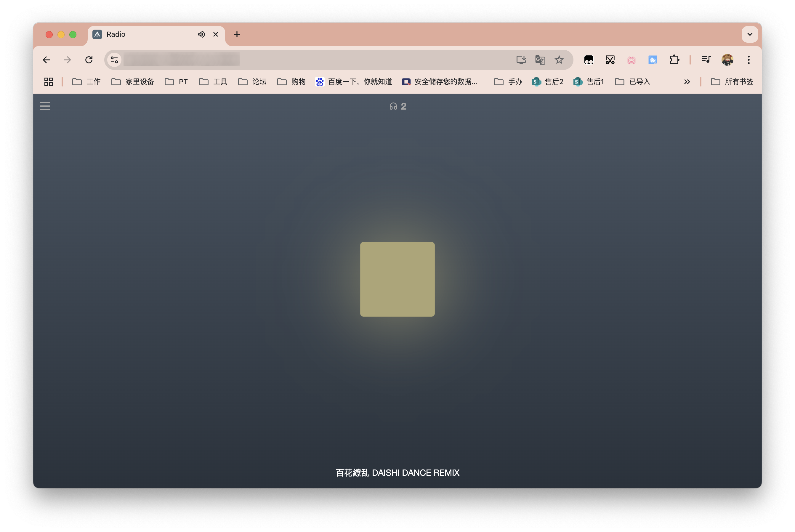Open media control music note icon
The image size is (795, 532).
point(706,60)
